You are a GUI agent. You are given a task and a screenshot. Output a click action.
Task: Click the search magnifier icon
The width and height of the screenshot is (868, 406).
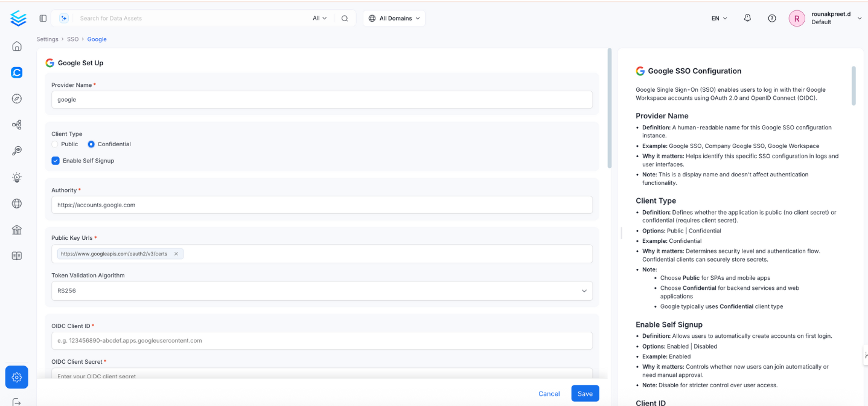(345, 18)
